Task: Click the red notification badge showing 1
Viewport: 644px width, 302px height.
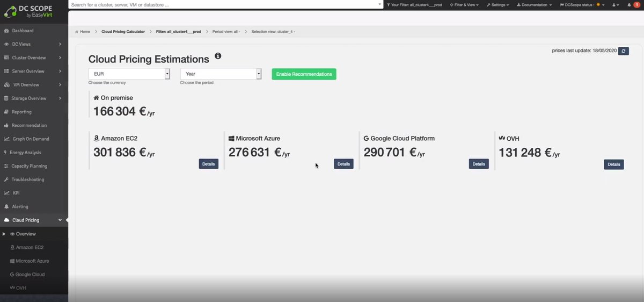Action: pyautogui.click(x=637, y=5)
